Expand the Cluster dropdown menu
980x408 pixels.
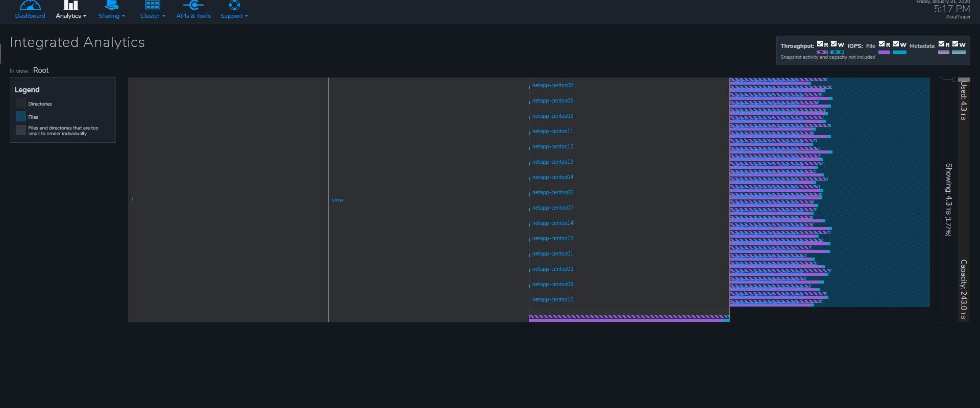(153, 16)
